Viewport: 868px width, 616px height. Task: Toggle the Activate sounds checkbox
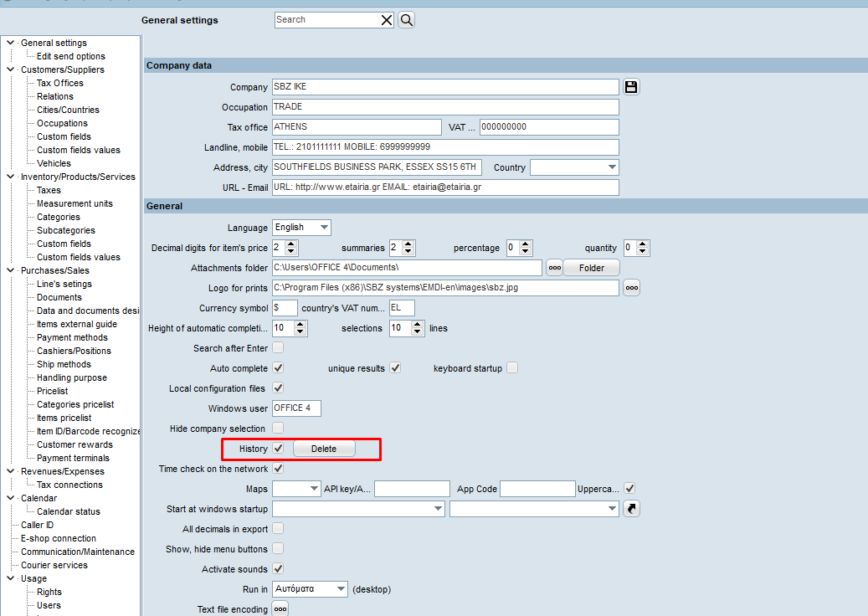[x=278, y=568]
